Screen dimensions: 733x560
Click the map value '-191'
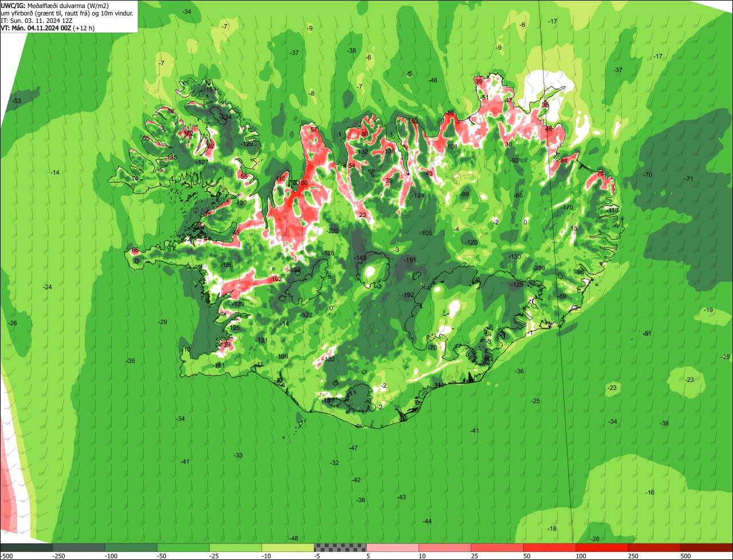pyautogui.click(x=410, y=260)
